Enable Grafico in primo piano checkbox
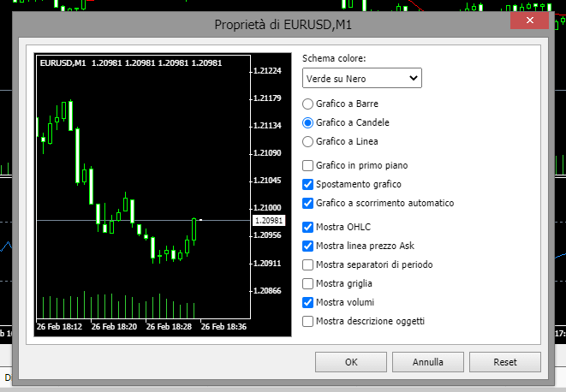The width and height of the screenshot is (566, 392). [x=307, y=165]
